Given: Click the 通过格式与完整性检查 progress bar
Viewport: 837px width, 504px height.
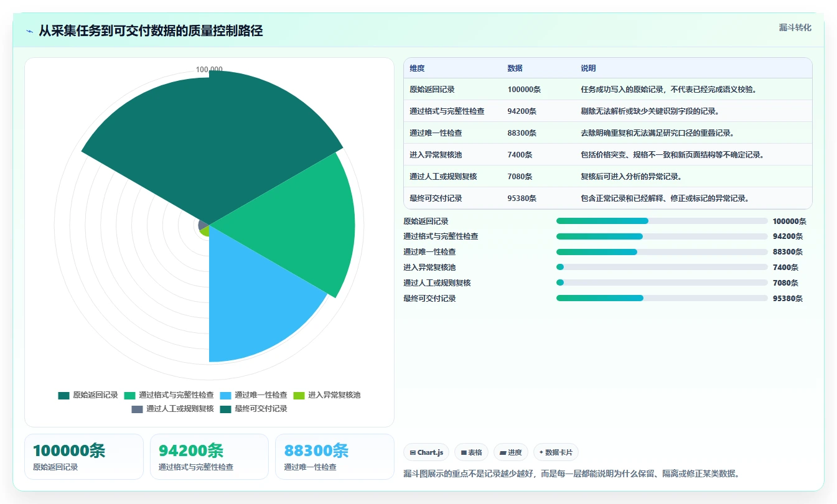Looking at the screenshot, I should [x=662, y=236].
